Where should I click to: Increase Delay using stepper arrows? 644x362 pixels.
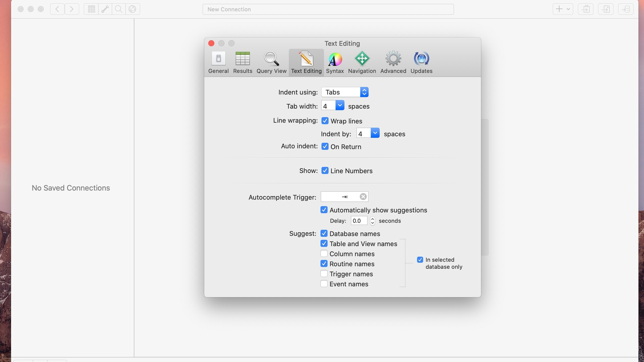pyautogui.click(x=372, y=219)
